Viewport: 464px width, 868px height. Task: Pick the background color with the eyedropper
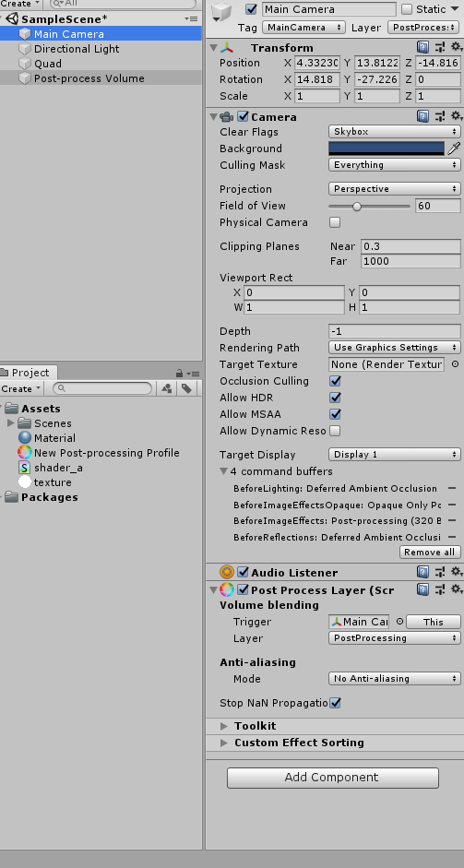pyautogui.click(x=454, y=149)
